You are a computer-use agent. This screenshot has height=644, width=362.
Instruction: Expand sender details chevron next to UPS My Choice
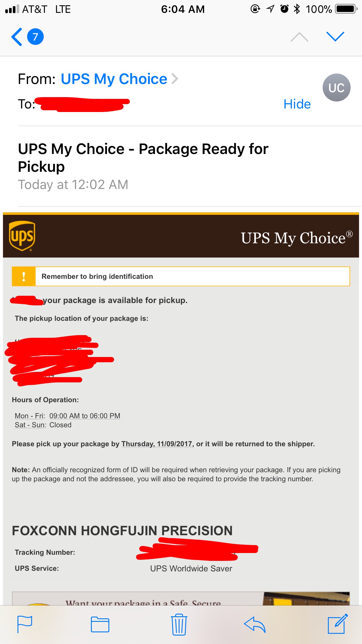(175, 79)
